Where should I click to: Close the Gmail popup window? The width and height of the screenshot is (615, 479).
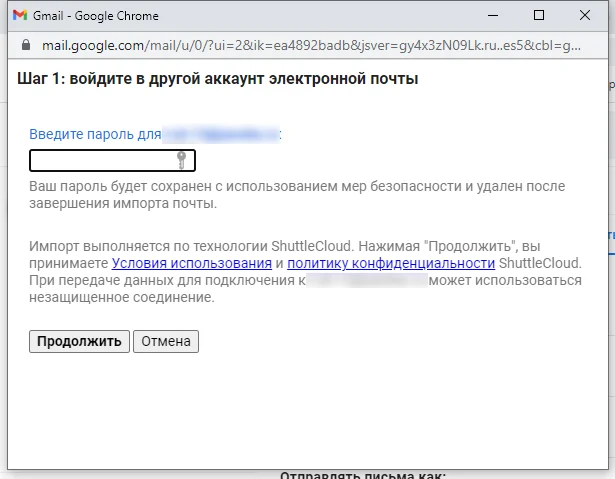click(x=585, y=15)
